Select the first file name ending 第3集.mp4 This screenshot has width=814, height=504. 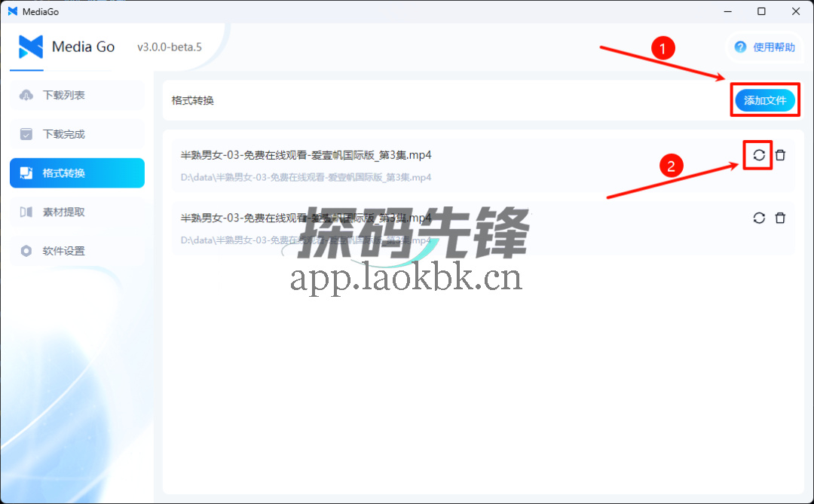pos(306,155)
